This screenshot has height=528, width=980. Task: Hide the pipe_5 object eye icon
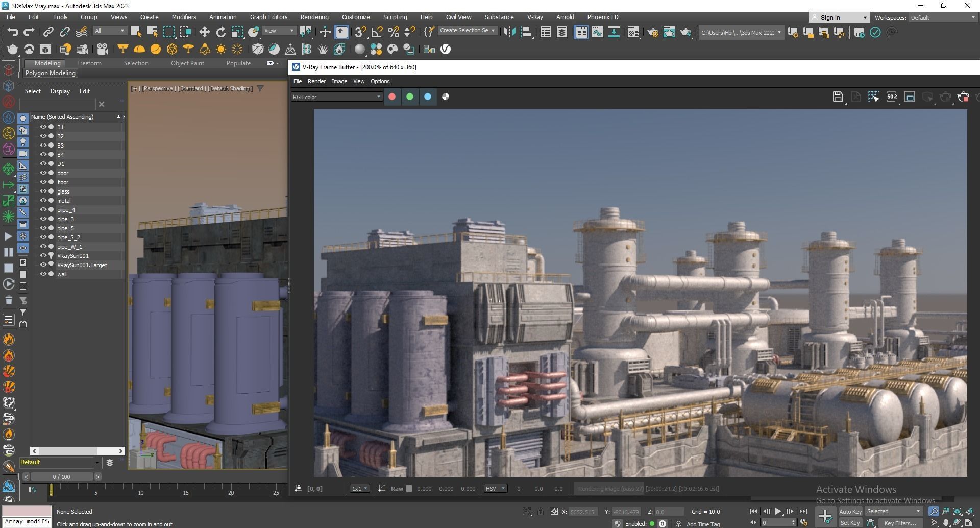(x=43, y=228)
